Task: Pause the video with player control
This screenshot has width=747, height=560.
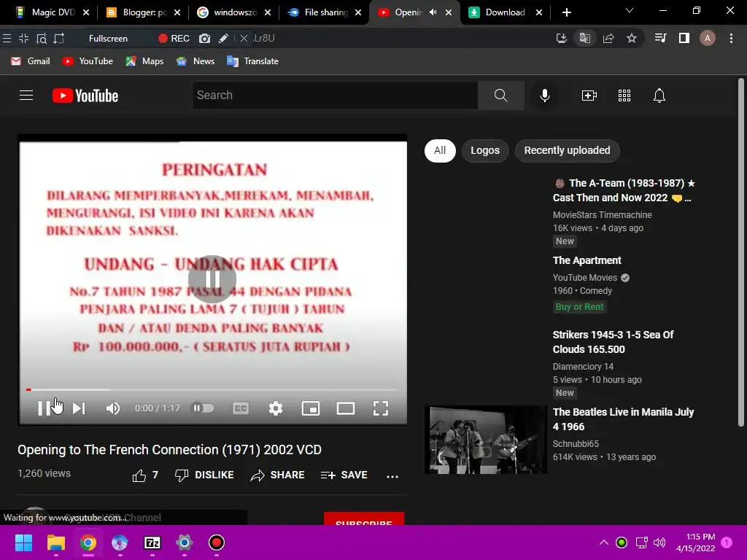Action: (44, 408)
